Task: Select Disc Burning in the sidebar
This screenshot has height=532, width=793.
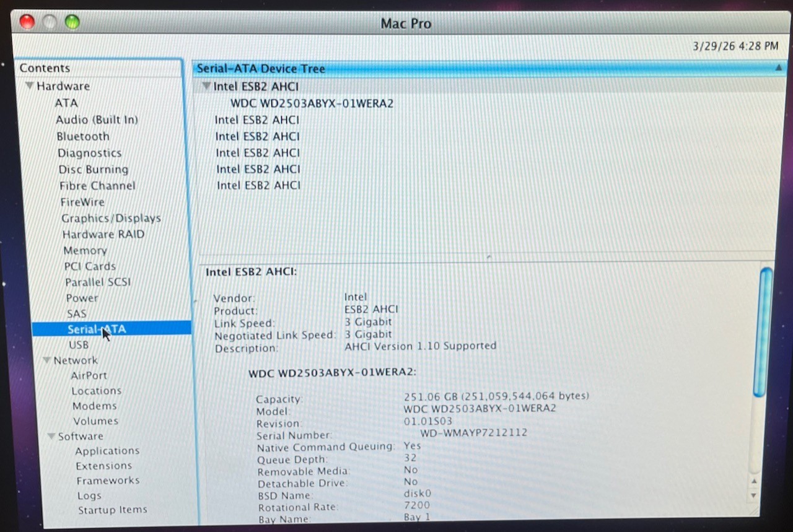Action: tap(94, 169)
